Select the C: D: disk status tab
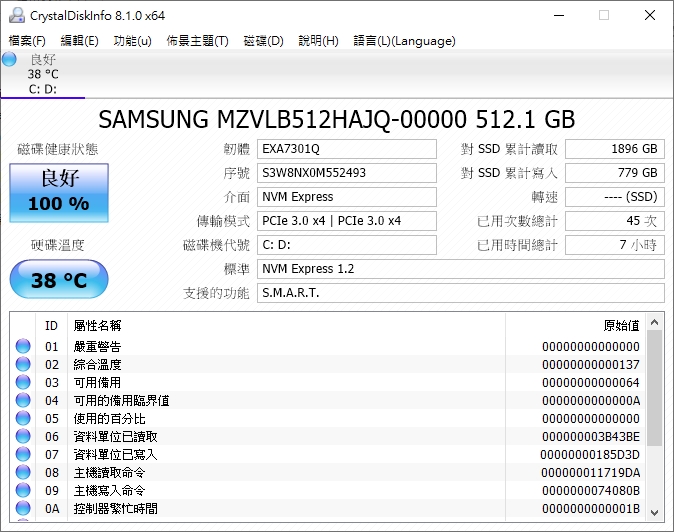 click(43, 74)
